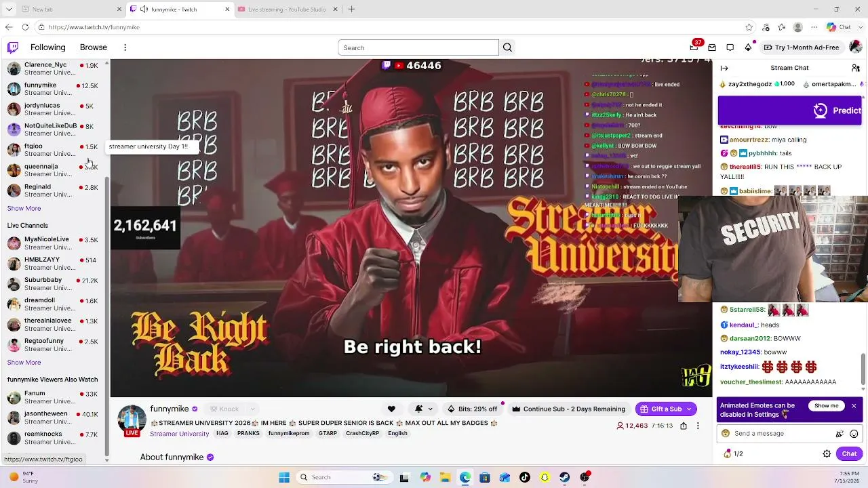Click the browser back arrow
Image resolution: width=868 pixels, height=488 pixels.
tap(8, 27)
